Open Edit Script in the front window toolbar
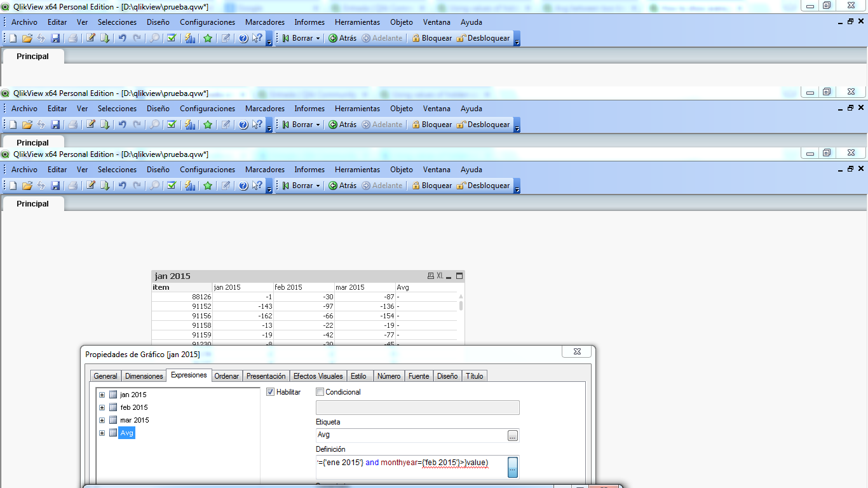The image size is (868, 488). click(x=91, y=186)
